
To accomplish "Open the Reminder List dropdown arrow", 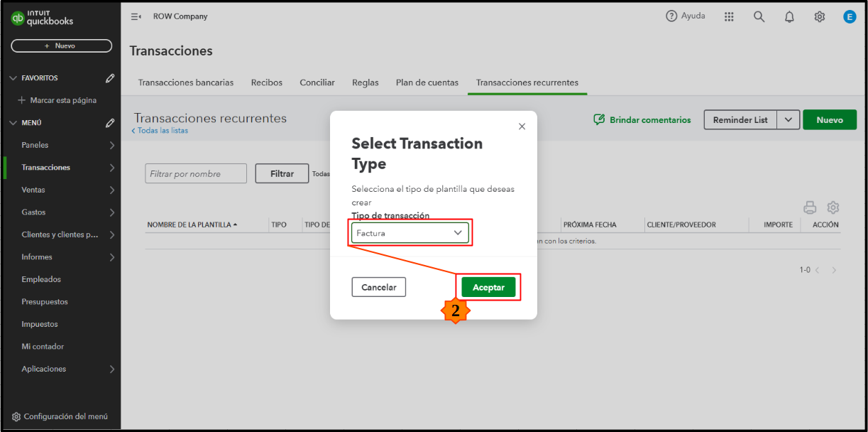I will tap(789, 120).
